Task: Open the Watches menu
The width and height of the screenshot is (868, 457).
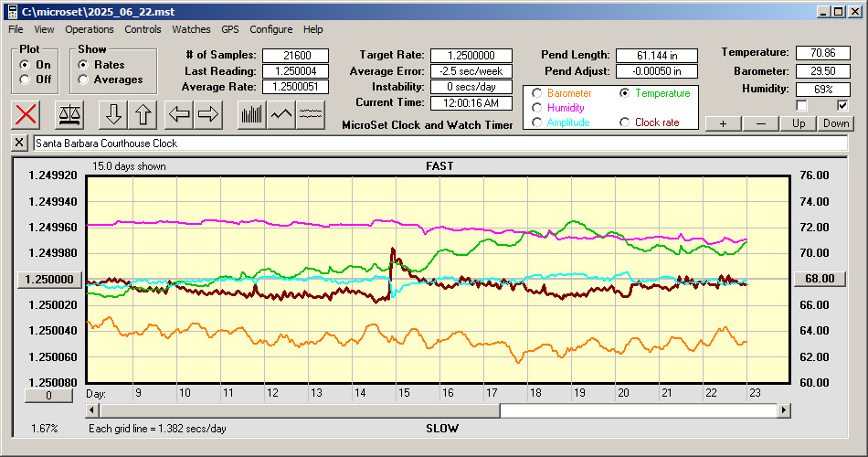Action: (191, 29)
